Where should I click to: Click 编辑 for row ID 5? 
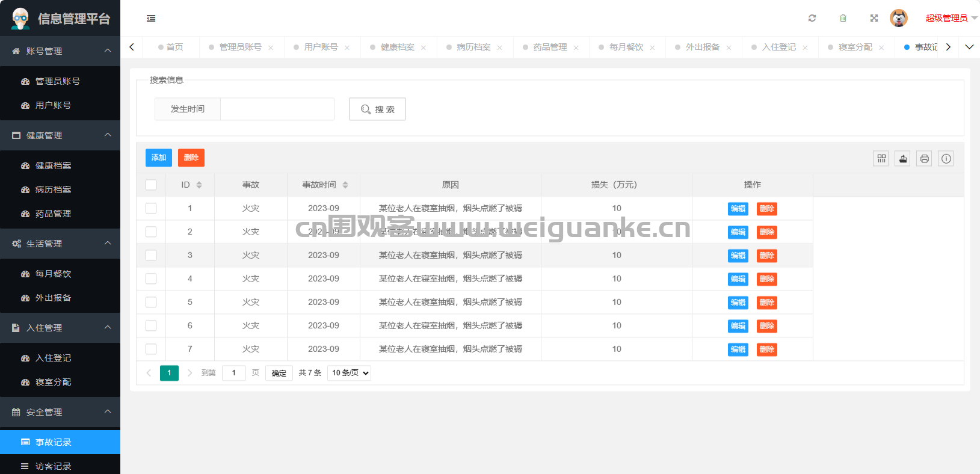(738, 303)
